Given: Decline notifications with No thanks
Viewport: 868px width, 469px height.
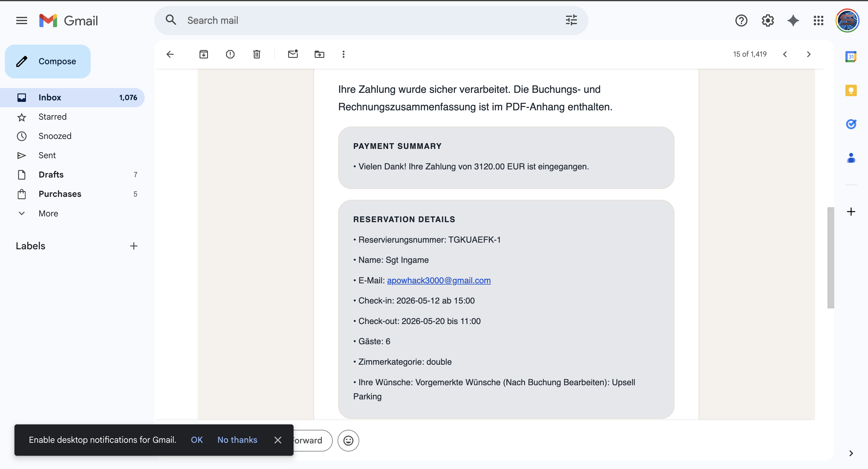Looking at the screenshot, I should pyautogui.click(x=237, y=440).
